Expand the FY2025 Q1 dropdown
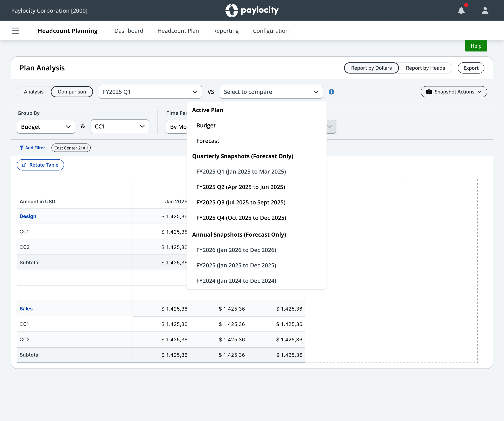Screen dimensions: 504x421 click(150, 92)
